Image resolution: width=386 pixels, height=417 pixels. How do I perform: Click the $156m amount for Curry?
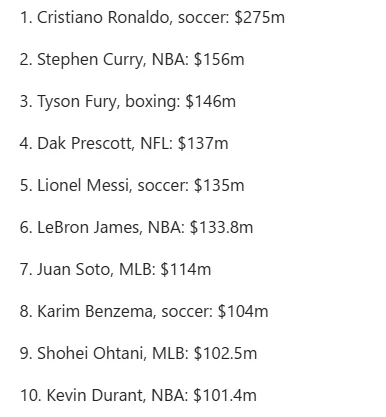[x=219, y=59]
